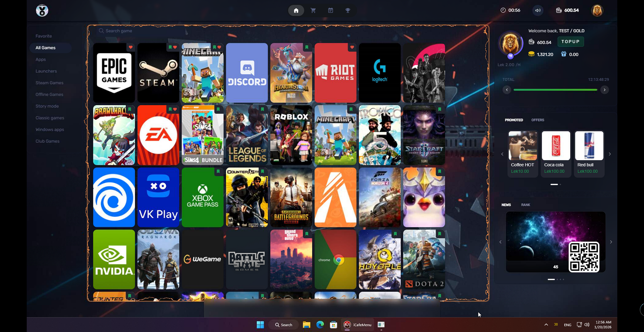Screen dimensions: 644x332
Task: Switch to the OFFERS tab
Action: tap(537, 120)
